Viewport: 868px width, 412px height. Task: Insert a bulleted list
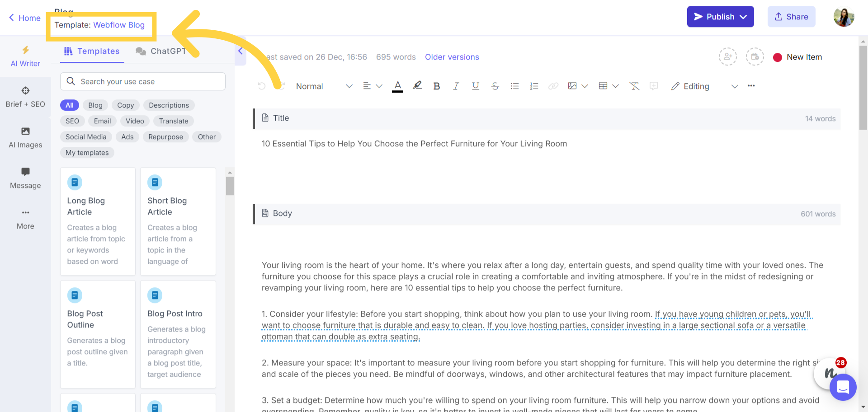514,86
